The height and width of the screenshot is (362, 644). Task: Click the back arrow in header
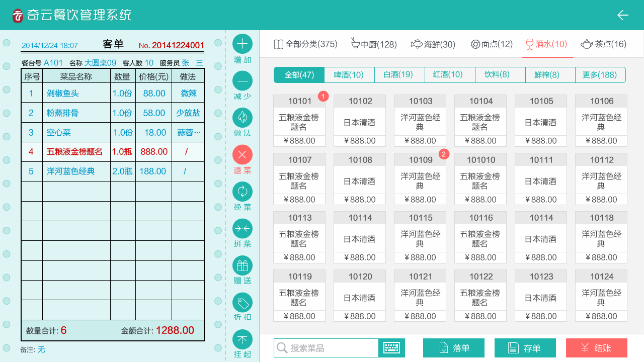click(x=623, y=15)
